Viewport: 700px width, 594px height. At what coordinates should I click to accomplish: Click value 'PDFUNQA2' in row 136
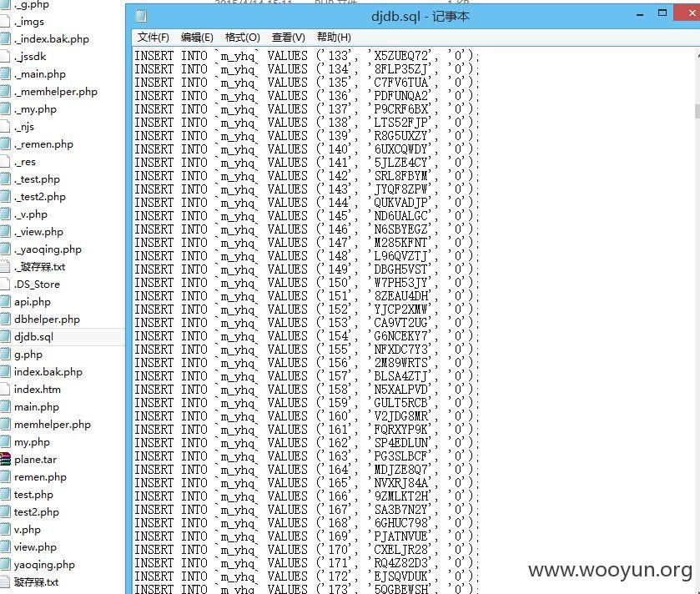(401, 96)
